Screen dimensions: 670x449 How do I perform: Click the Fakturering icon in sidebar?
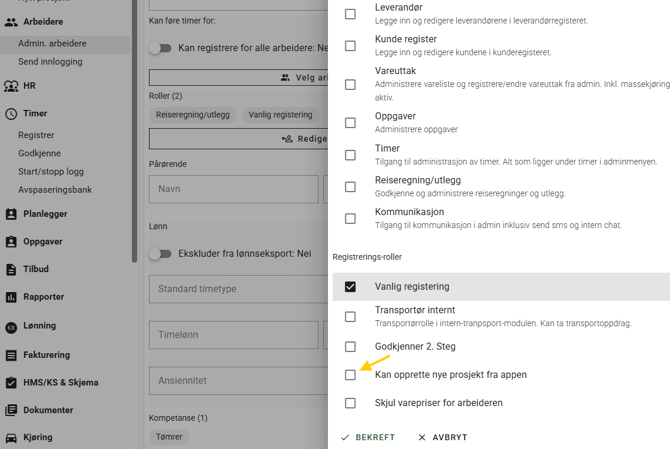pos(11,355)
